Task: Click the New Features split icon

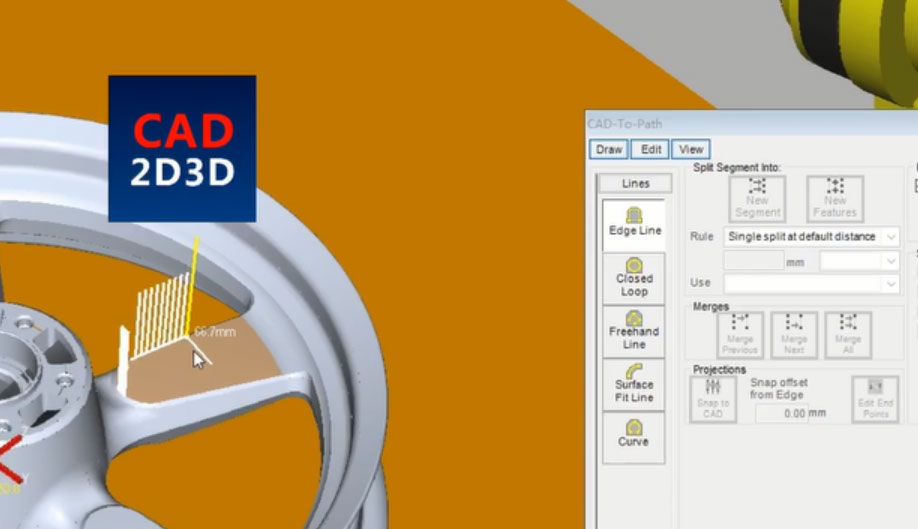Action: tap(835, 199)
